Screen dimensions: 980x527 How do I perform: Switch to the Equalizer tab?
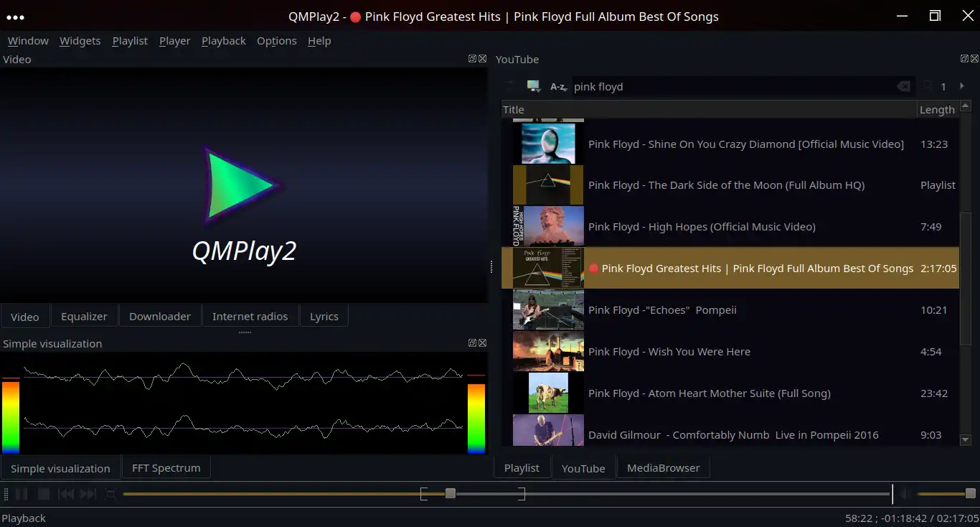[84, 316]
